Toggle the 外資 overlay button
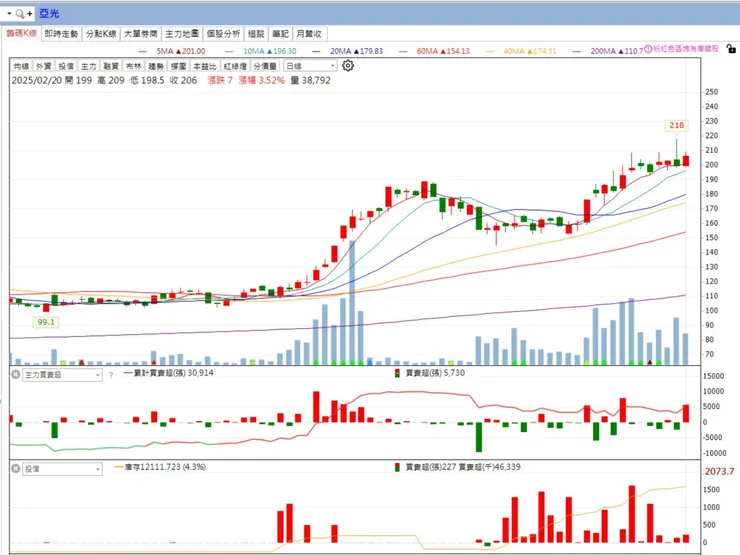Image resolution: width=740 pixels, height=555 pixels. click(43, 66)
